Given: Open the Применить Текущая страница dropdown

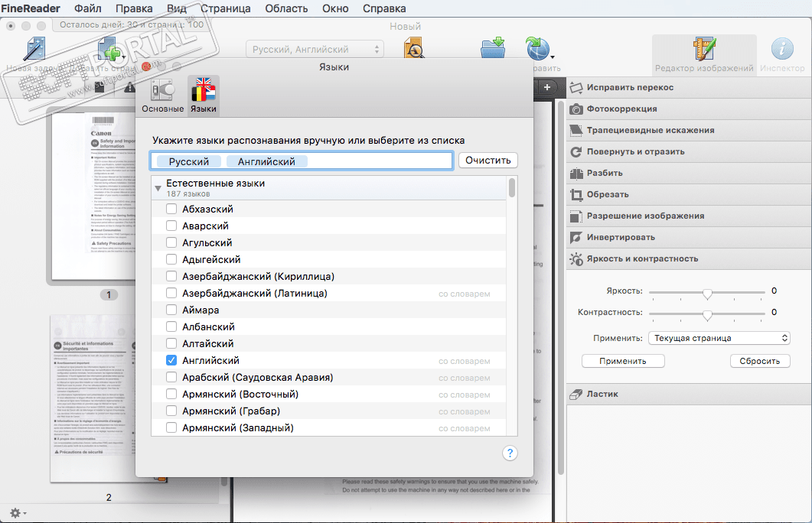Looking at the screenshot, I should [719, 338].
